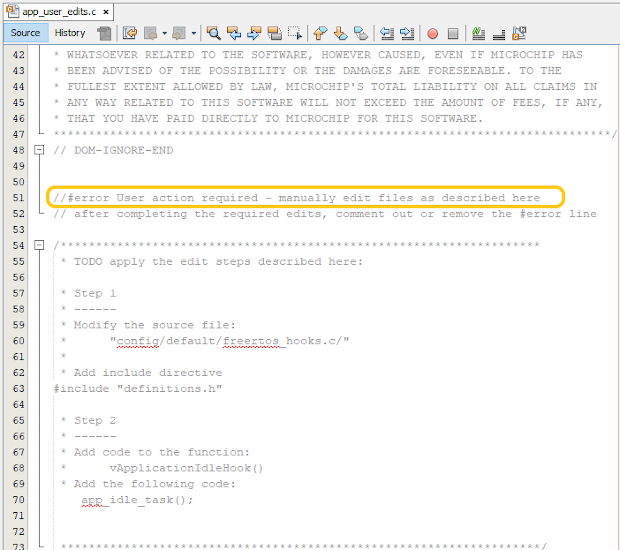
Task: Toggle highlight search
Action: coord(274,33)
